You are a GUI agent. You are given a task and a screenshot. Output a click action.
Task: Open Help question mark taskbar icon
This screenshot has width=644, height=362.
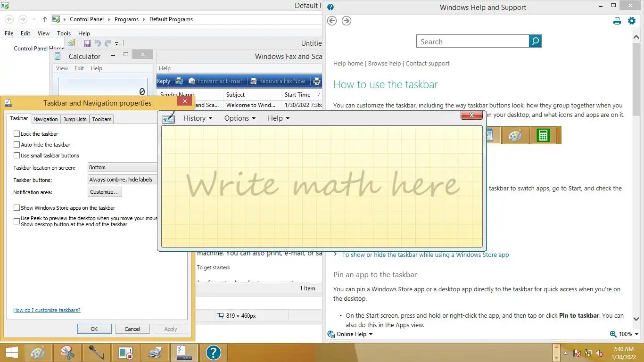[214, 353]
